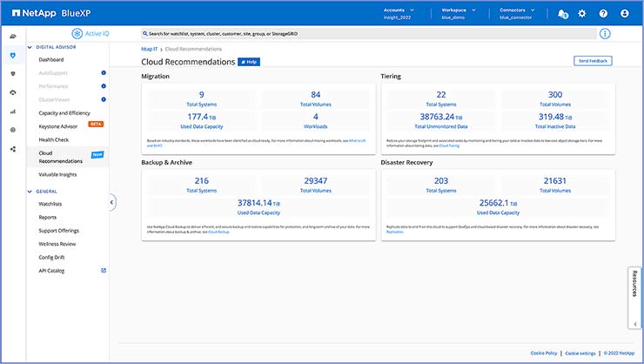Open settings gear in the header
This screenshot has height=364, width=644.
582,14
